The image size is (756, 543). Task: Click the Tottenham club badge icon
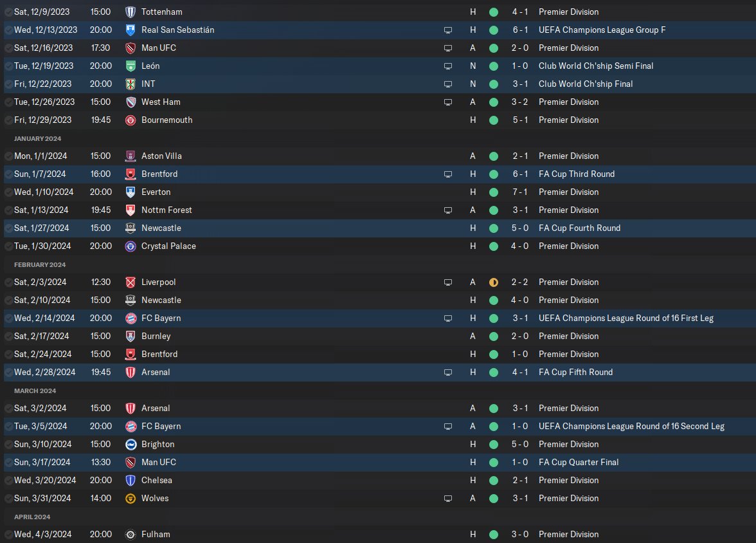click(130, 12)
